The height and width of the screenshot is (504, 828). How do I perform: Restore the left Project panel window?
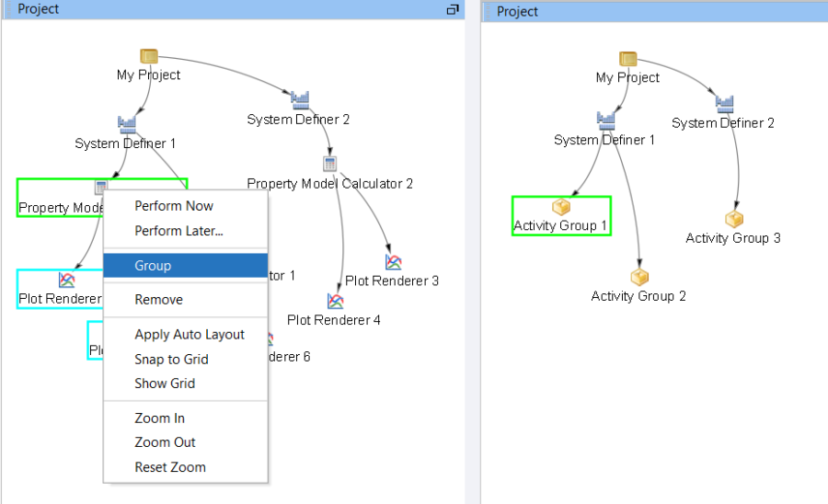click(x=452, y=9)
